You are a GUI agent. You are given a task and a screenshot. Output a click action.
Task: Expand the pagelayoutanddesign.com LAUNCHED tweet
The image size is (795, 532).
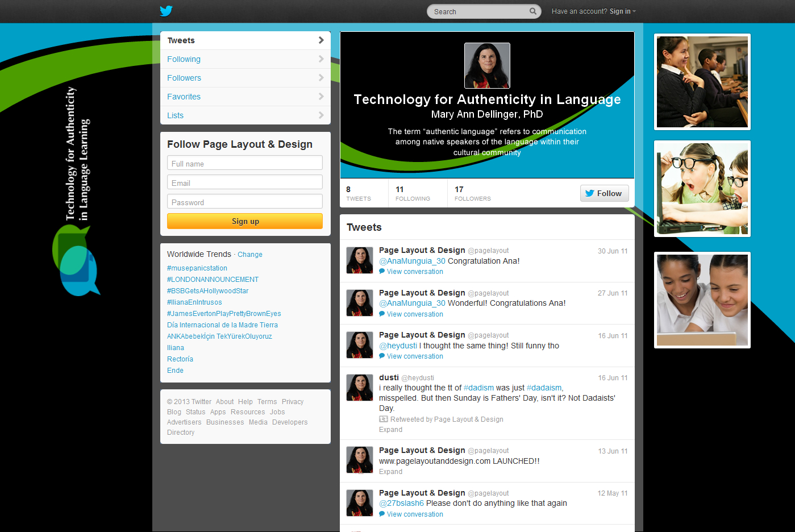390,472
